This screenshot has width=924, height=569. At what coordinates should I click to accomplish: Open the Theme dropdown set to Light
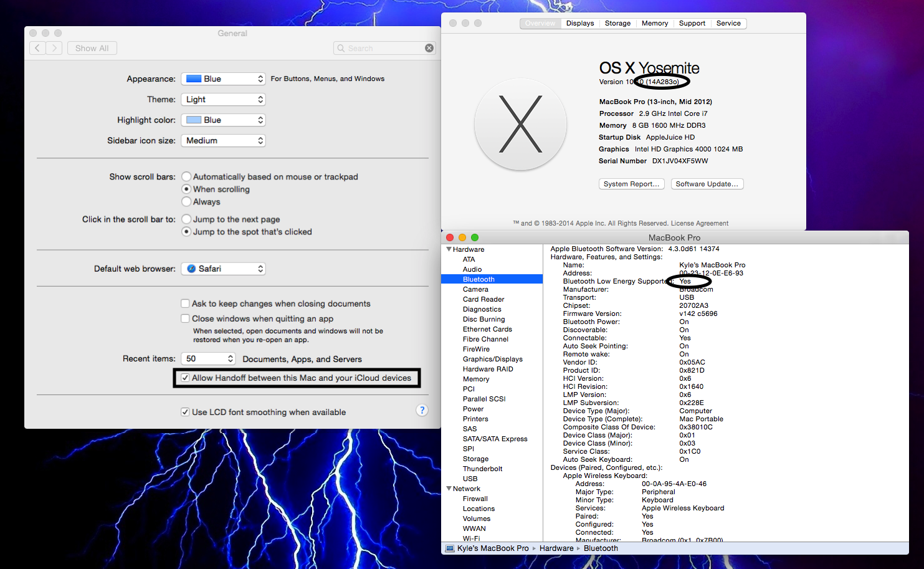tap(223, 99)
